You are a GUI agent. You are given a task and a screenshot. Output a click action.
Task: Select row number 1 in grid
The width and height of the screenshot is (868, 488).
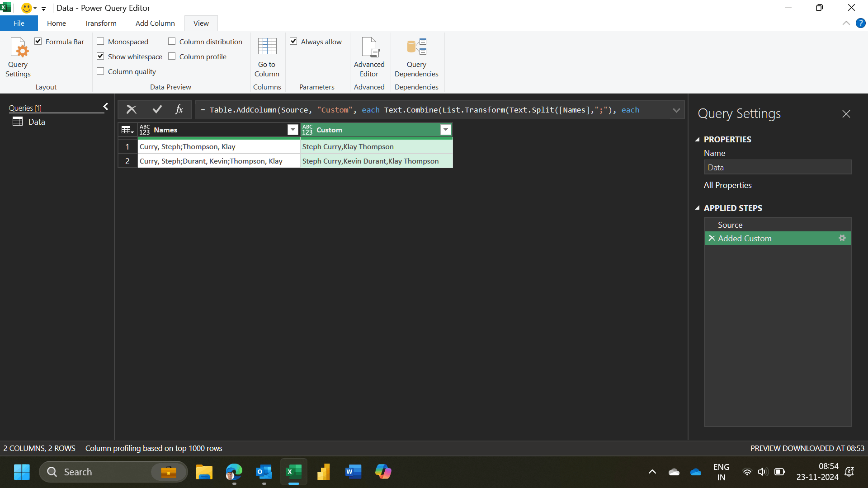pyautogui.click(x=127, y=146)
